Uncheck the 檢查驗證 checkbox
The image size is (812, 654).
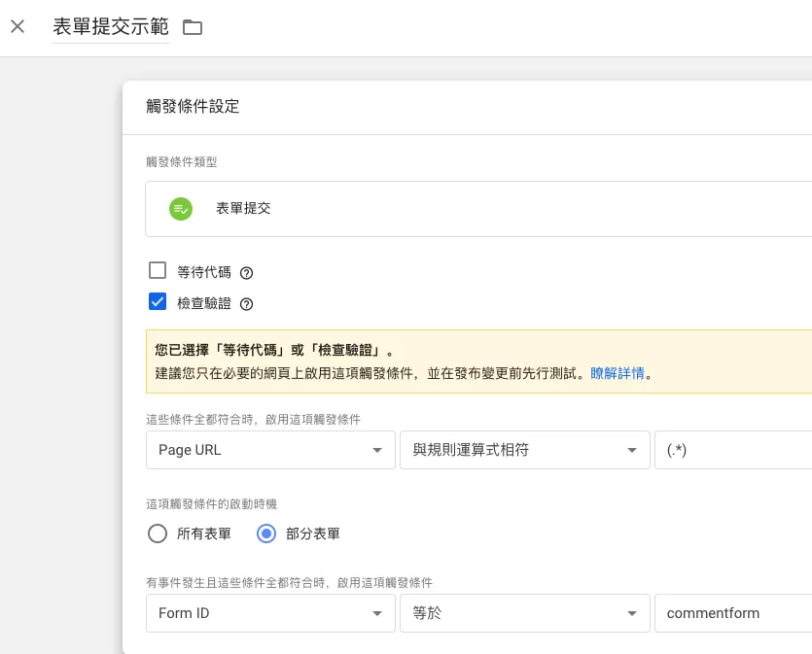coord(158,301)
